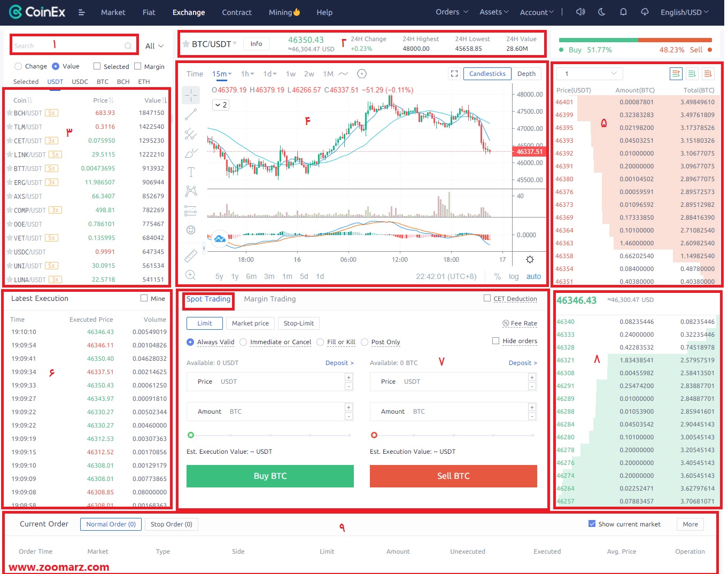Viewport: 728px width, 574px height.
Task: Expand the All markets dropdown
Action: click(x=155, y=46)
